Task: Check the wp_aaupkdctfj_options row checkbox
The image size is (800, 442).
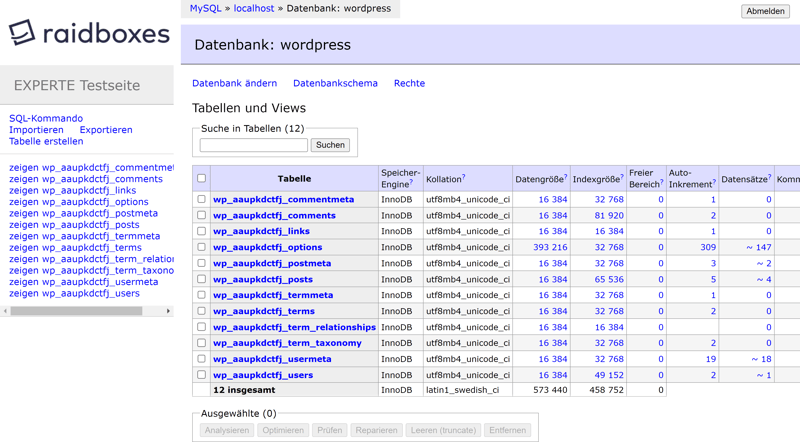Action: 201,247
